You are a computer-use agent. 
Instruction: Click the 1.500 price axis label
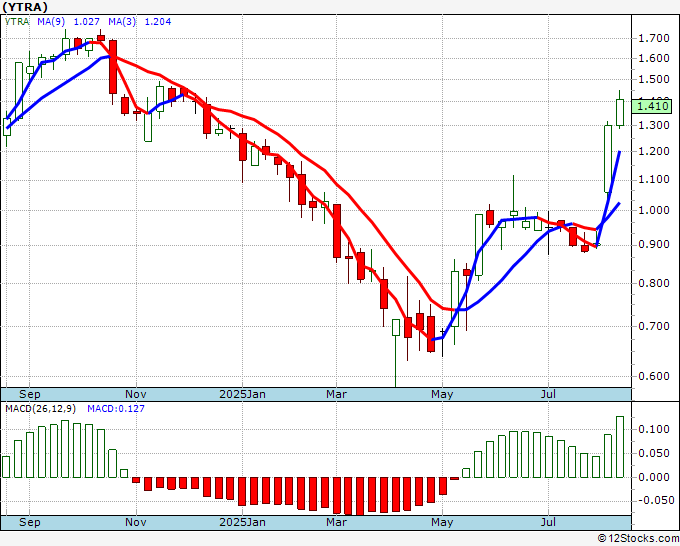[654, 79]
